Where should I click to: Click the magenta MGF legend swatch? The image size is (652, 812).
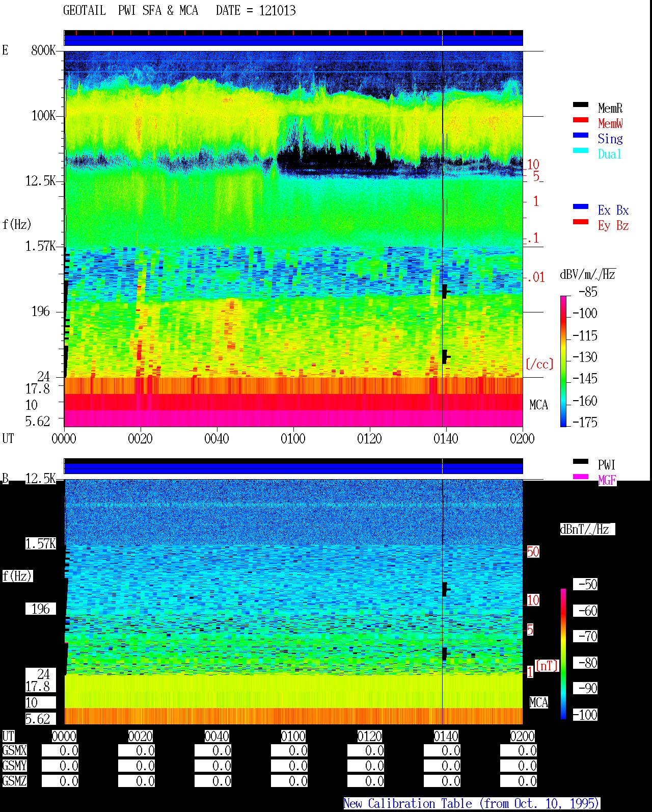pos(581,477)
